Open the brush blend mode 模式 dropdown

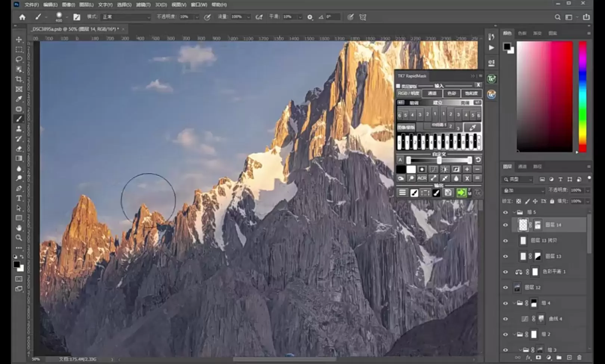tap(126, 17)
